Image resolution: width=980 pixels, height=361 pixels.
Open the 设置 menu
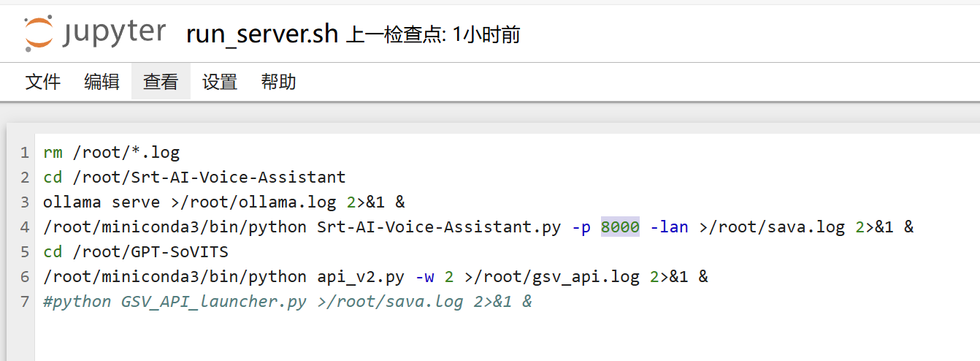point(220,81)
